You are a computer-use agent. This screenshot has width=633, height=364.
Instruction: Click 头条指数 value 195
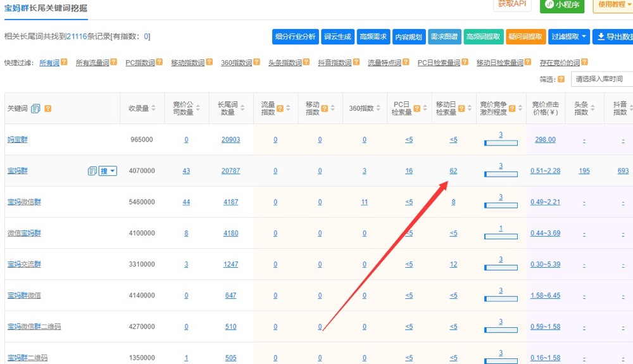pos(584,171)
